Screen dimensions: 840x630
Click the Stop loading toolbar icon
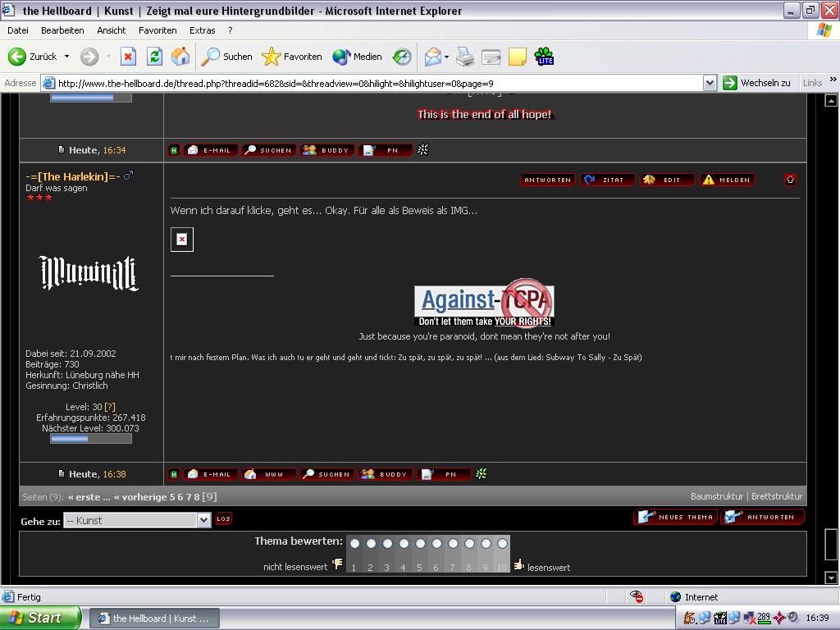click(128, 57)
